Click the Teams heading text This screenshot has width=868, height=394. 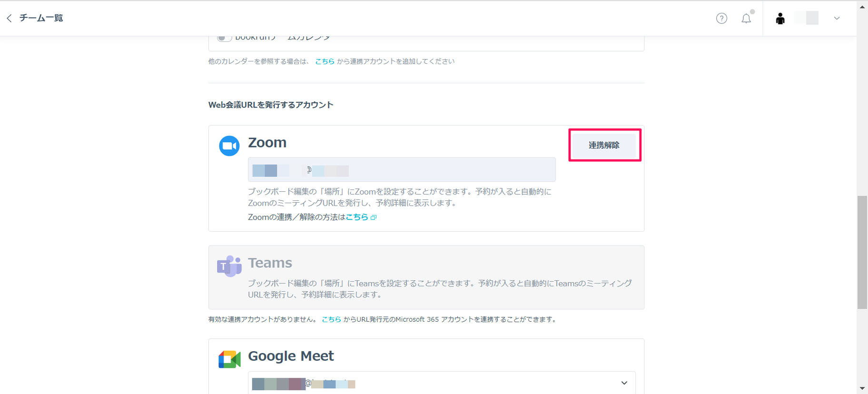(270, 263)
